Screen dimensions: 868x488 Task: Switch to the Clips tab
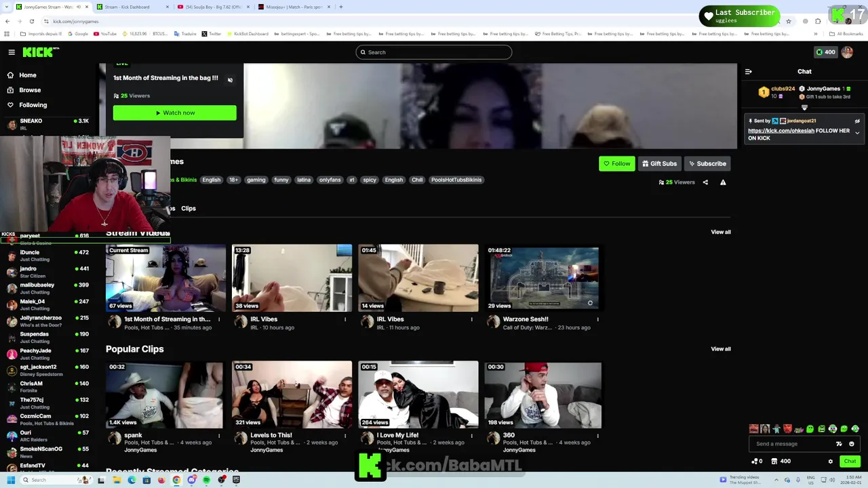(x=189, y=209)
